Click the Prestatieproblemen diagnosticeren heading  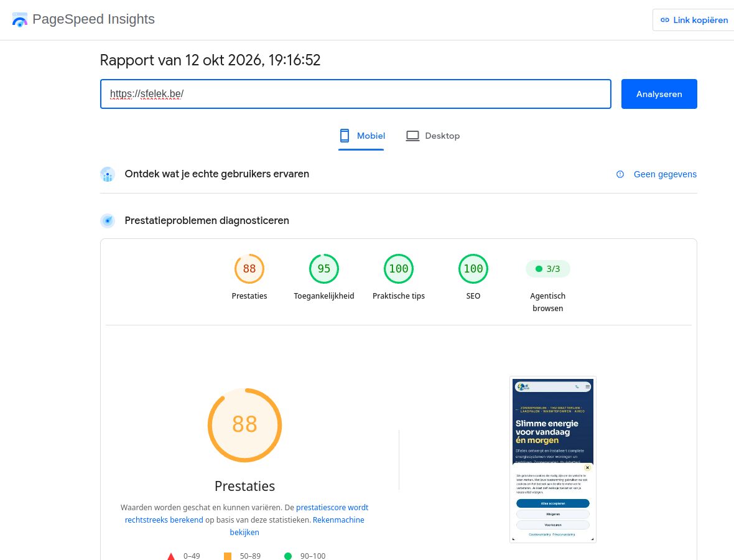(x=207, y=220)
